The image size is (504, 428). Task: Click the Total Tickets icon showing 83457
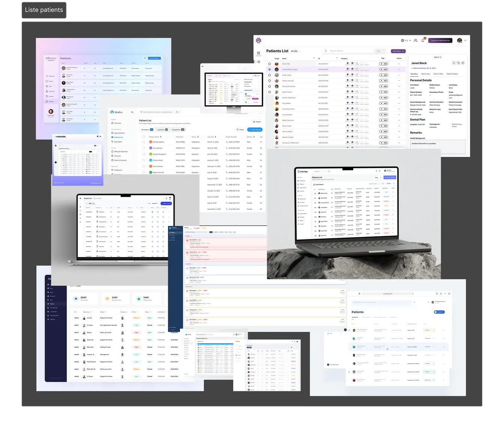[x=76, y=299]
